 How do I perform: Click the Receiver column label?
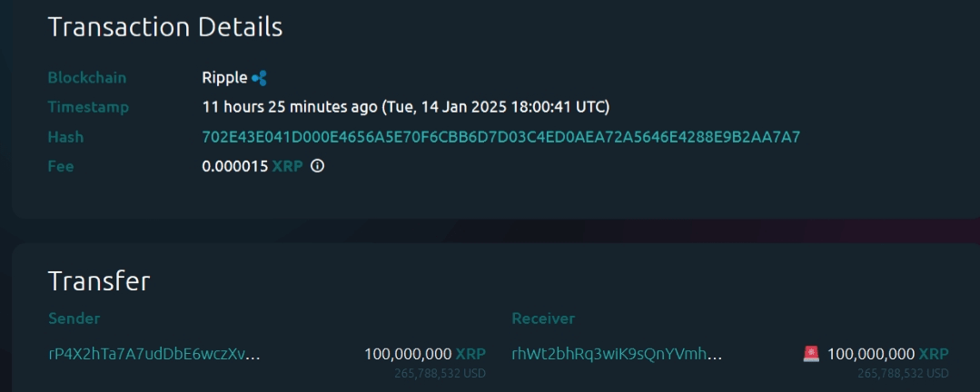pyautogui.click(x=542, y=318)
